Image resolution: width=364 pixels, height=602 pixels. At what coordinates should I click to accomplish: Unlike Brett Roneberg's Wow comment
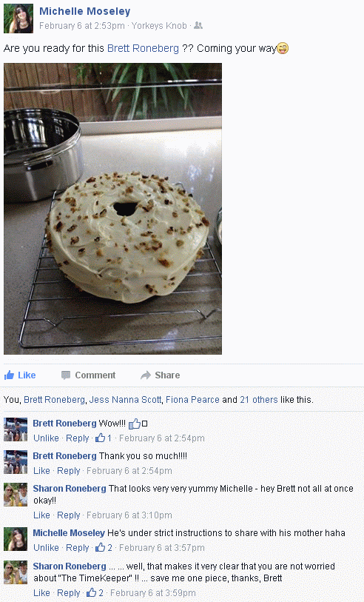(x=46, y=438)
